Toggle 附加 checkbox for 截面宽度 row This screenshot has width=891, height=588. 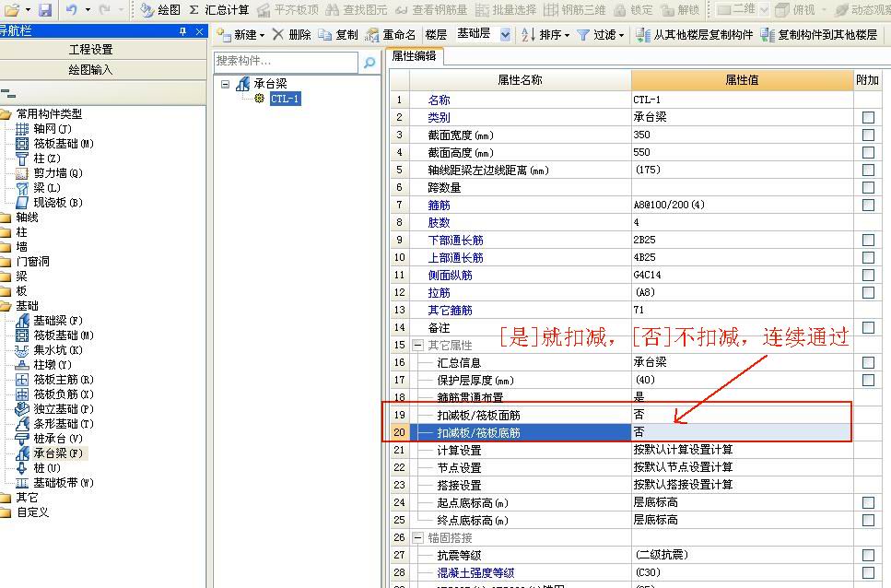pyautogui.click(x=868, y=135)
